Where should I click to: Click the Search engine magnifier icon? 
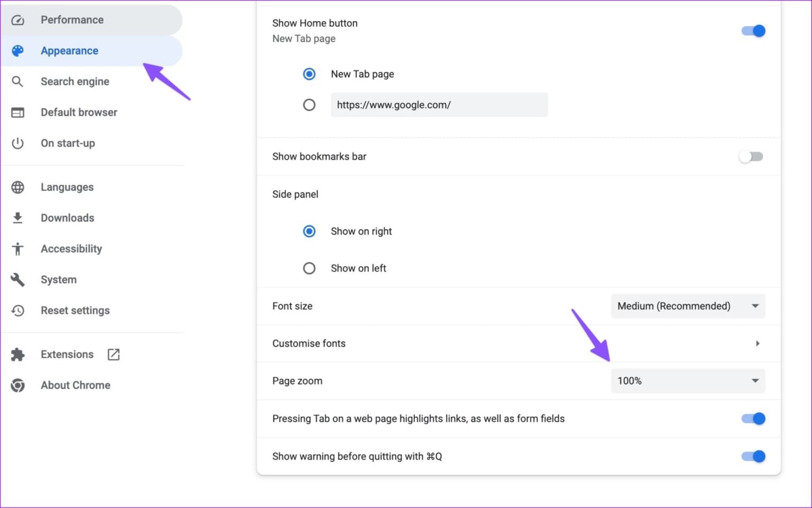18,81
